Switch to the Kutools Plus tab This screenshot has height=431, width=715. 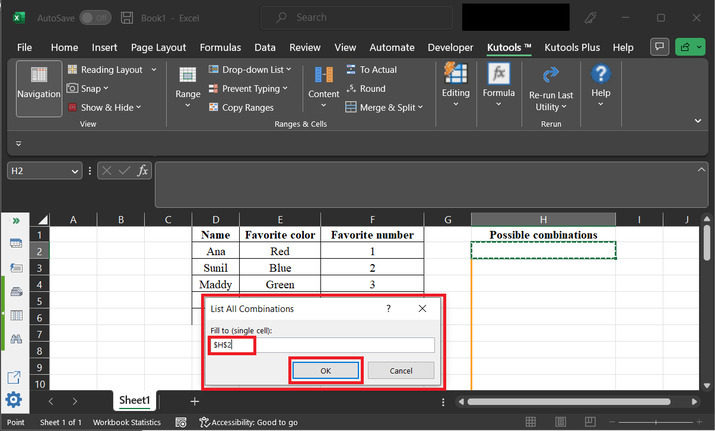click(573, 47)
